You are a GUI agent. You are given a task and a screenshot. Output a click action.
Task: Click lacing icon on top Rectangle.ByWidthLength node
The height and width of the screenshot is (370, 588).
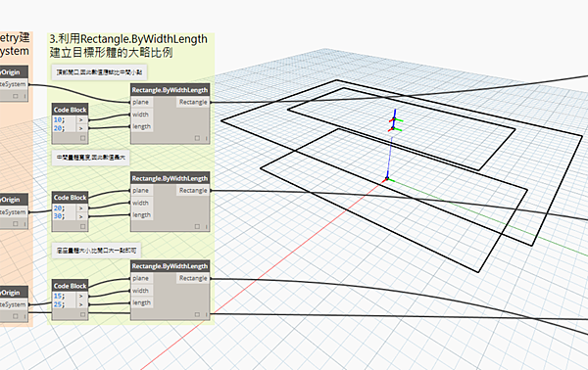click(x=206, y=138)
